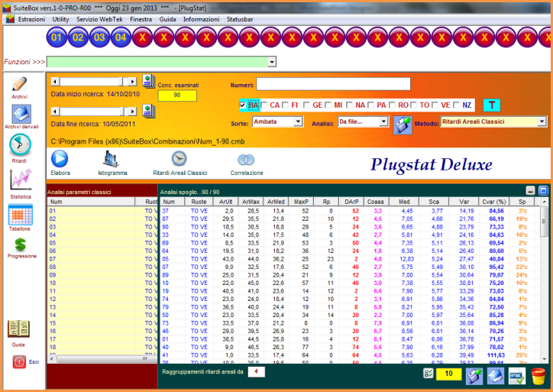Click the Raggruppamenti ritardi areali value field

(256, 371)
